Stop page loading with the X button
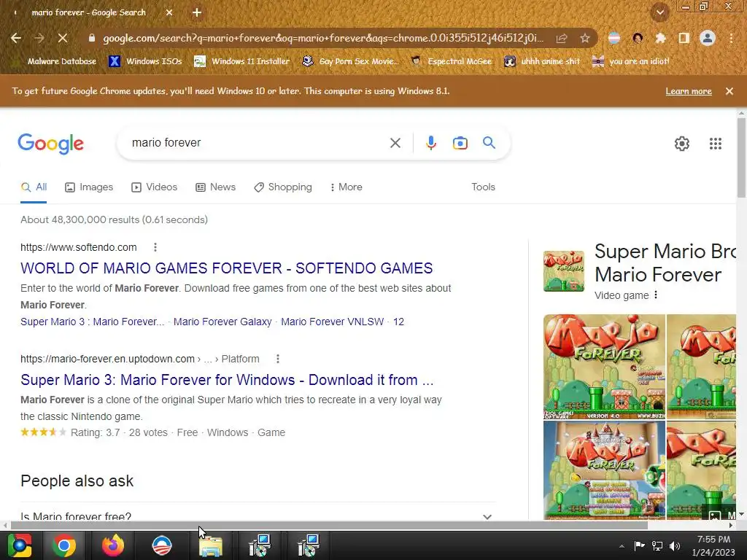Viewport: 747px width, 560px height. tap(63, 38)
